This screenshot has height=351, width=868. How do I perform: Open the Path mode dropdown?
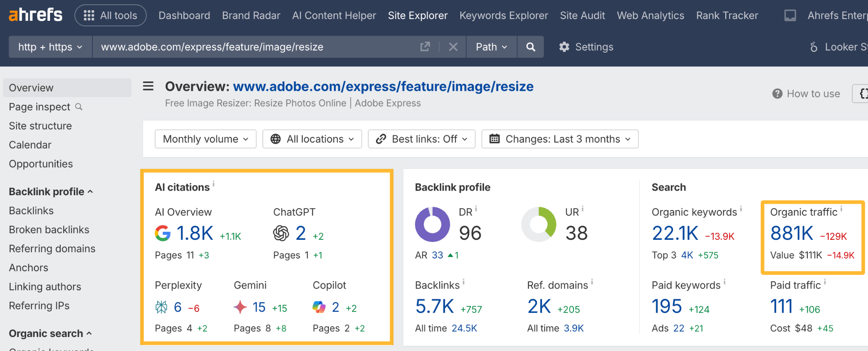point(491,47)
